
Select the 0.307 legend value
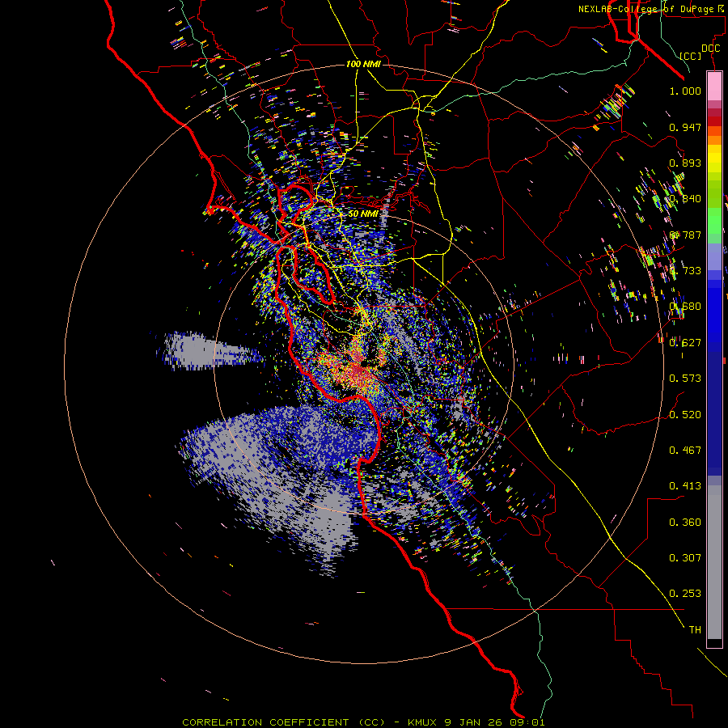(685, 558)
